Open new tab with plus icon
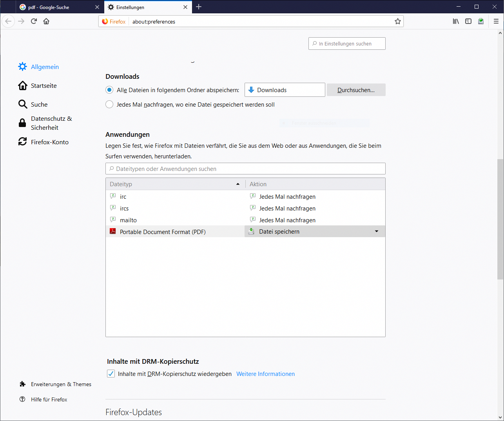The width and height of the screenshot is (504, 421). pyautogui.click(x=199, y=7)
